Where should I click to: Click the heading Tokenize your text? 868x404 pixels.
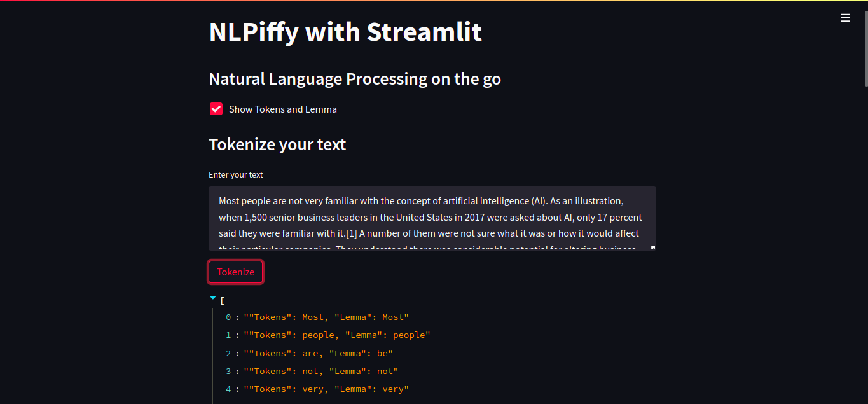[277, 144]
